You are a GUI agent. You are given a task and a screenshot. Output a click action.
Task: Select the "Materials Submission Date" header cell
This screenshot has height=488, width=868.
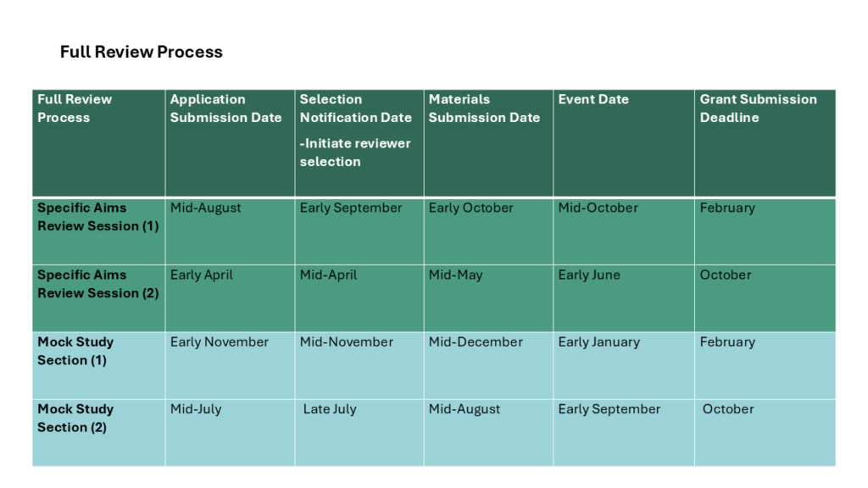(484, 108)
